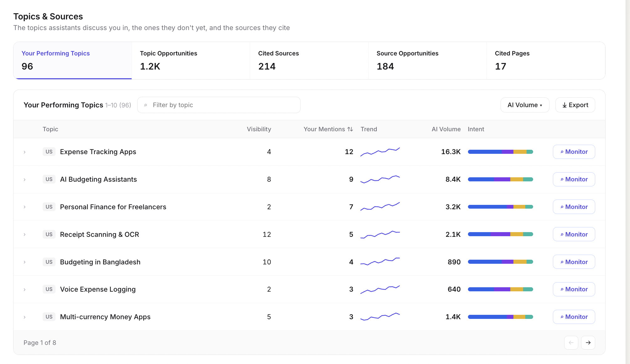
Task: Click the Intent column header
Action: 476,129
